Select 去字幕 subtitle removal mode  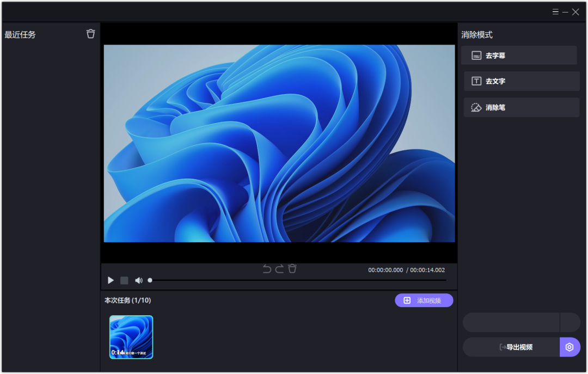[x=519, y=56]
